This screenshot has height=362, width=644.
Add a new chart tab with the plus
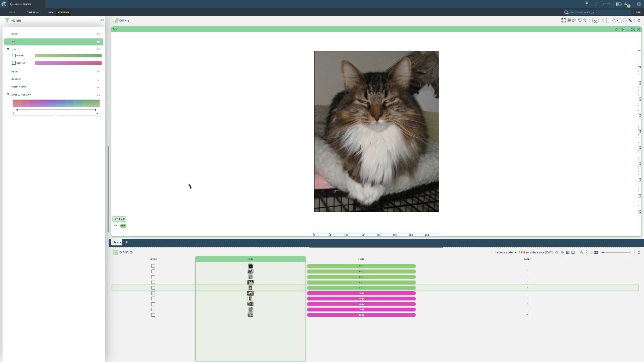127,242
